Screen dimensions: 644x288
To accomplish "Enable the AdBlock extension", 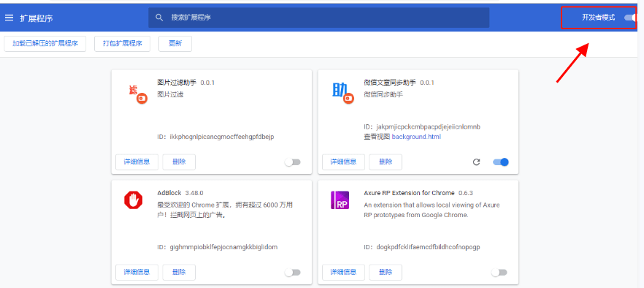I will tap(292, 273).
